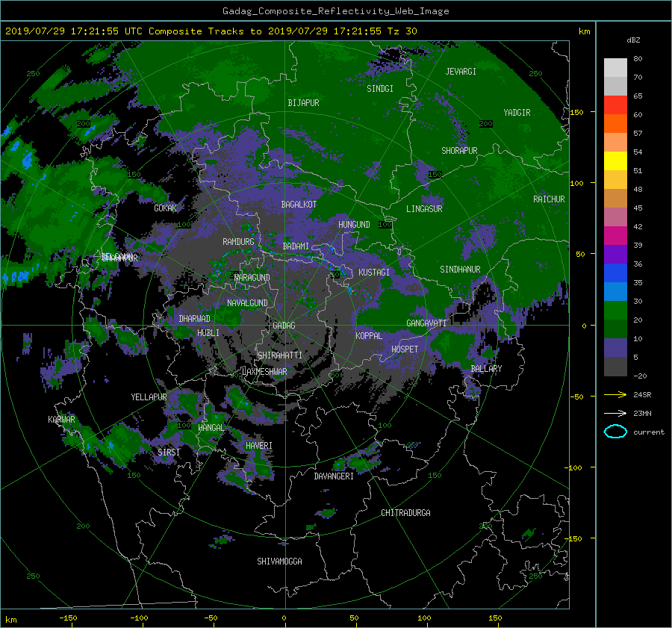Click the '80' dBZ scale value
Screen dimensions: 672x628
tap(638, 59)
